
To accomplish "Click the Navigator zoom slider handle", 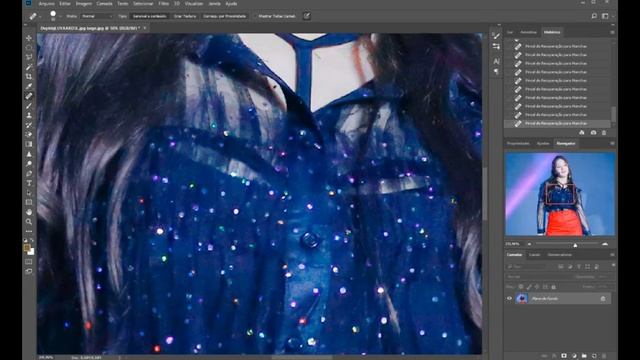I will 575,245.
